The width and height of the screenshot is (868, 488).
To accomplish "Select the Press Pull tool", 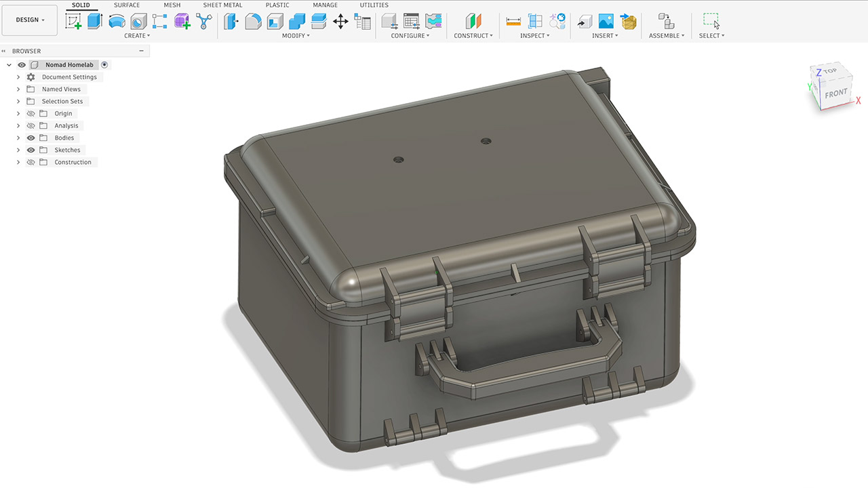I will (231, 21).
